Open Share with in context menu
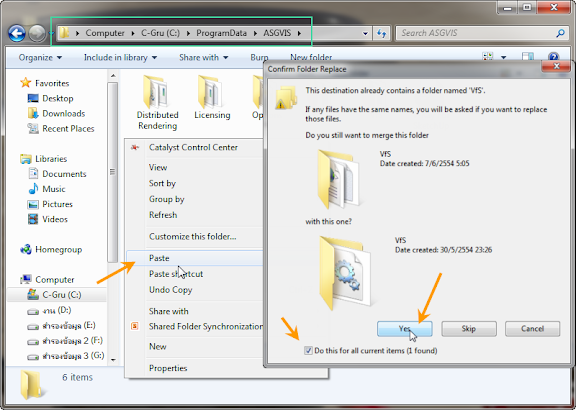This screenshot has width=576, height=410. coord(169,311)
